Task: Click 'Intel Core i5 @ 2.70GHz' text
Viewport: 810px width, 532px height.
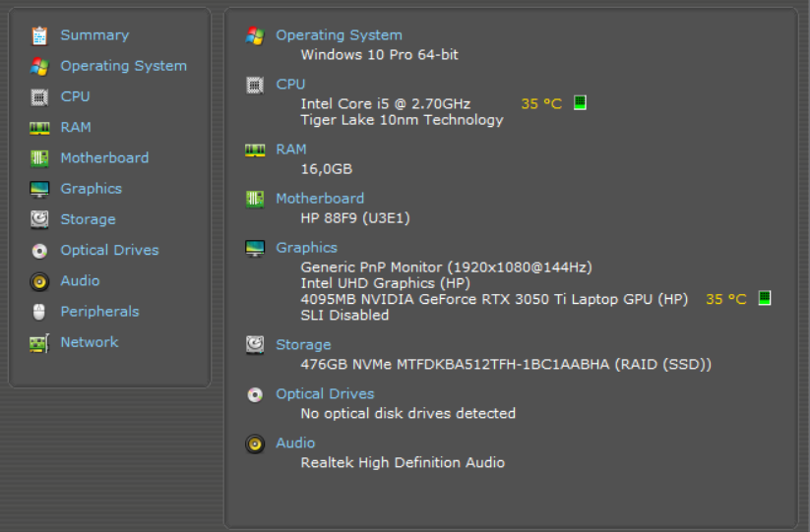Action: [x=386, y=103]
